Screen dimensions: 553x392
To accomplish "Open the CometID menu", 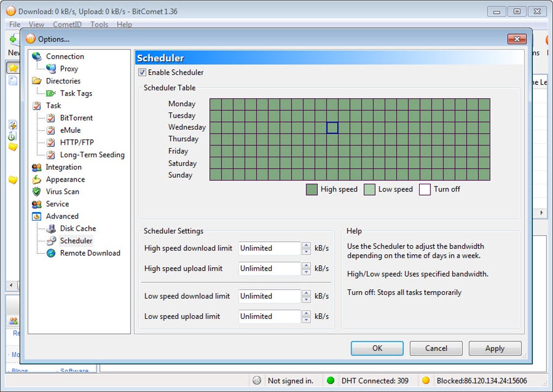I will [x=67, y=24].
